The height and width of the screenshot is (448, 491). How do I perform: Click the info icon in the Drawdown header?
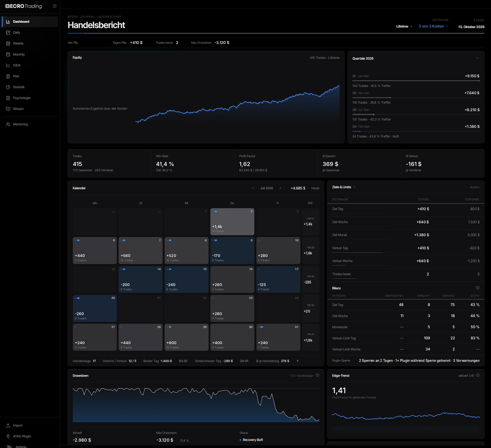pos(317,375)
